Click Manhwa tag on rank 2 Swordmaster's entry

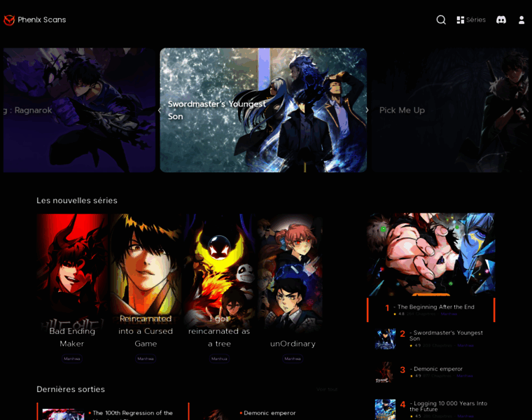point(465,346)
